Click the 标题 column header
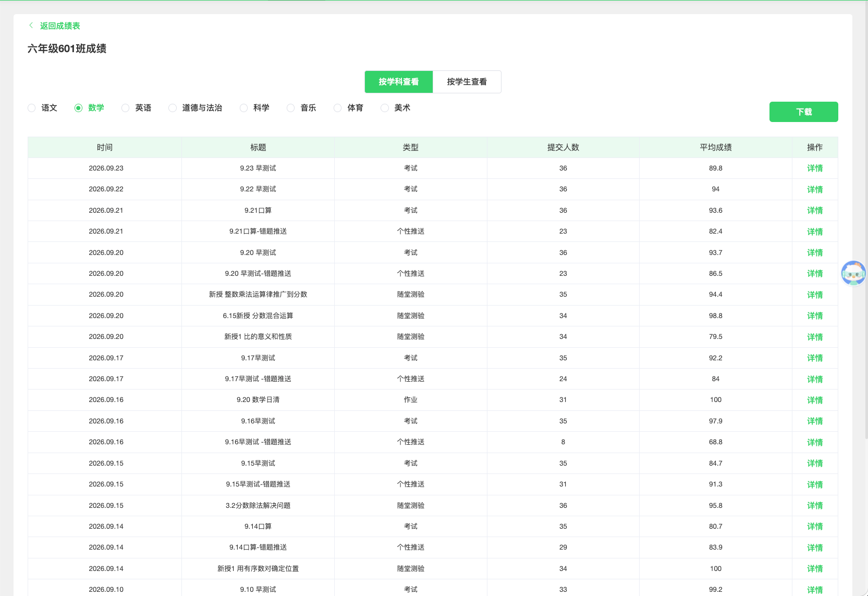Image resolution: width=868 pixels, height=596 pixels. point(258,148)
